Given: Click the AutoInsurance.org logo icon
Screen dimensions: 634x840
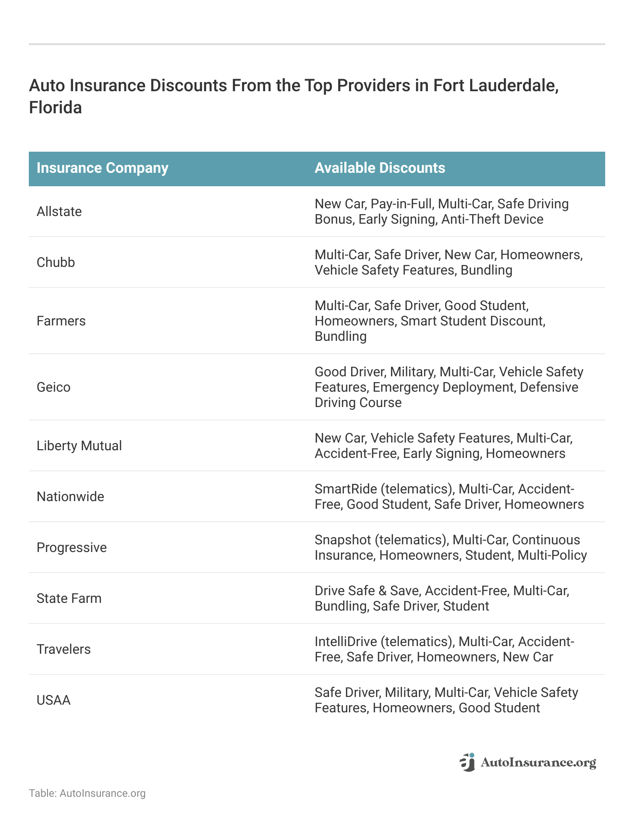Looking at the screenshot, I should [x=467, y=762].
